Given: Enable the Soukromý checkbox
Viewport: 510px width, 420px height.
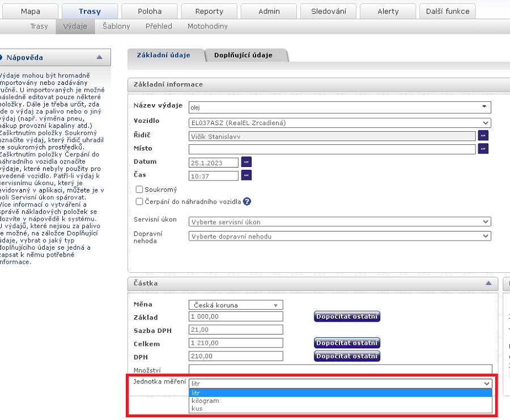Looking at the screenshot, I should pos(139,190).
